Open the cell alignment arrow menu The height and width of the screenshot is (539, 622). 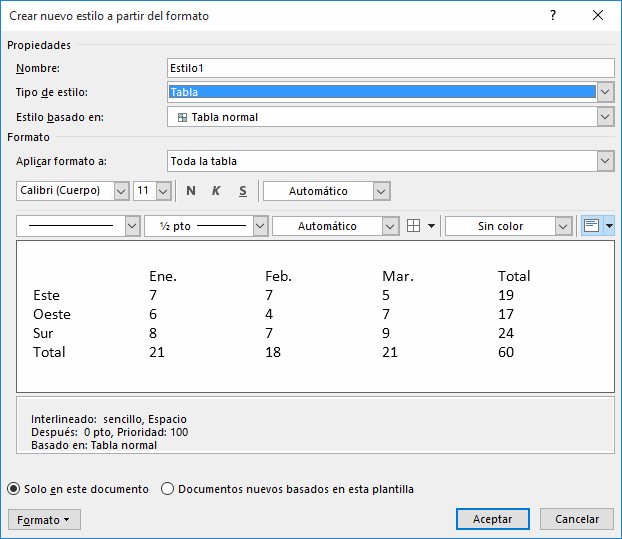click(x=608, y=226)
